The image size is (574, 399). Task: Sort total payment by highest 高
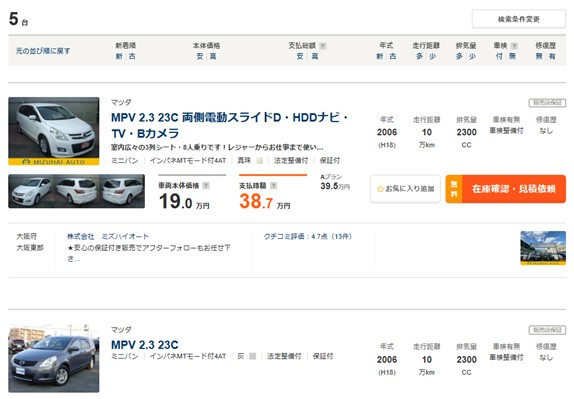(314, 56)
